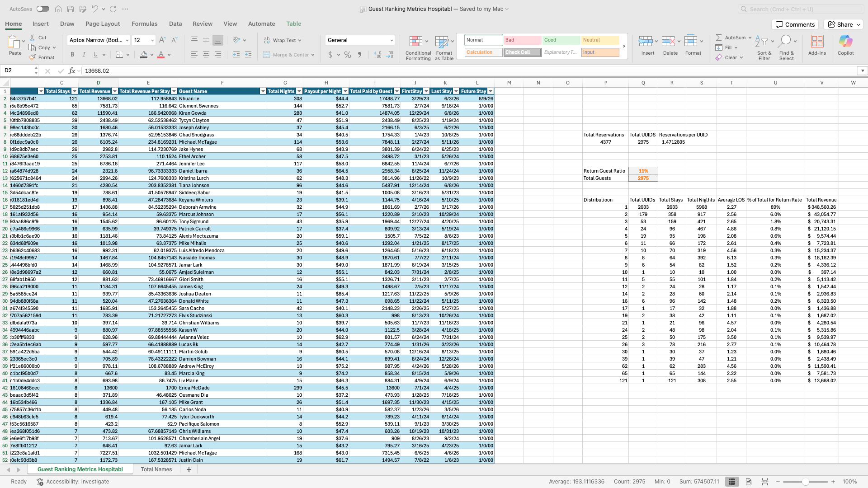This screenshot has height=488, width=868.
Task: Switch to the Table ribbon tab
Action: [x=294, y=24]
